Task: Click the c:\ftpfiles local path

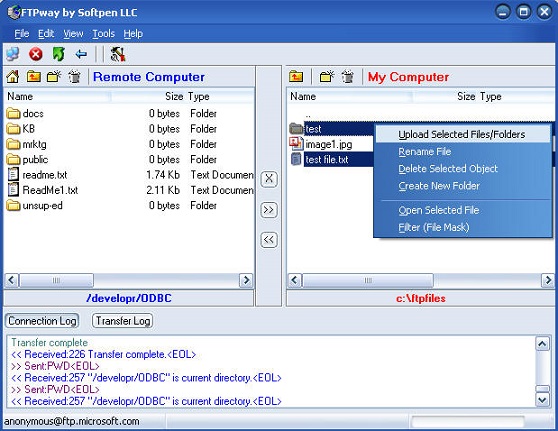Action: [421, 298]
